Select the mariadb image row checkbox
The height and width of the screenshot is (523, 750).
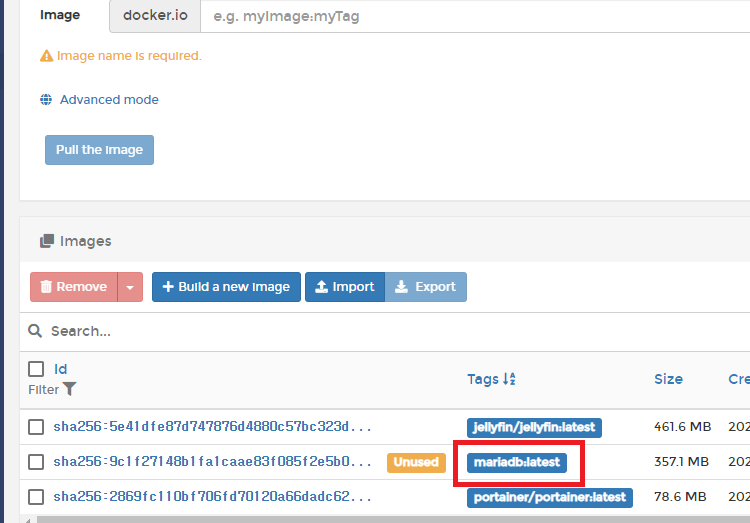tap(36, 462)
